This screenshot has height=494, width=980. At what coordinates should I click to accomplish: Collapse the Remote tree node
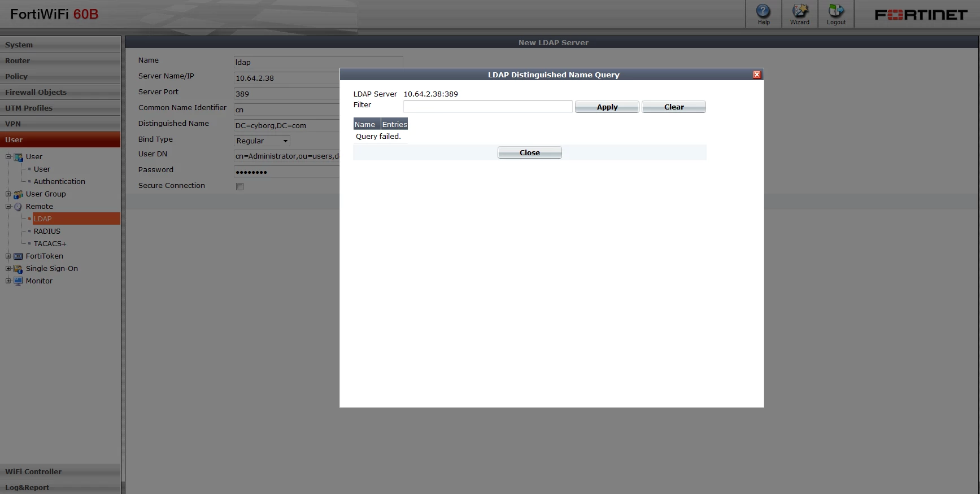(x=8, y=207)
